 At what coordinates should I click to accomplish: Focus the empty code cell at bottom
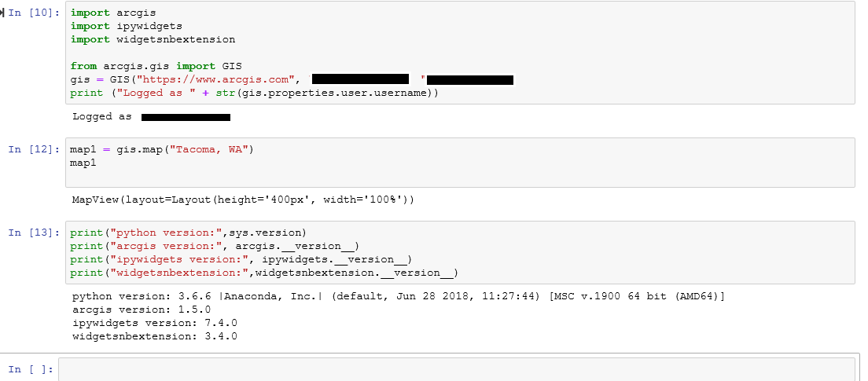(456, 369)
